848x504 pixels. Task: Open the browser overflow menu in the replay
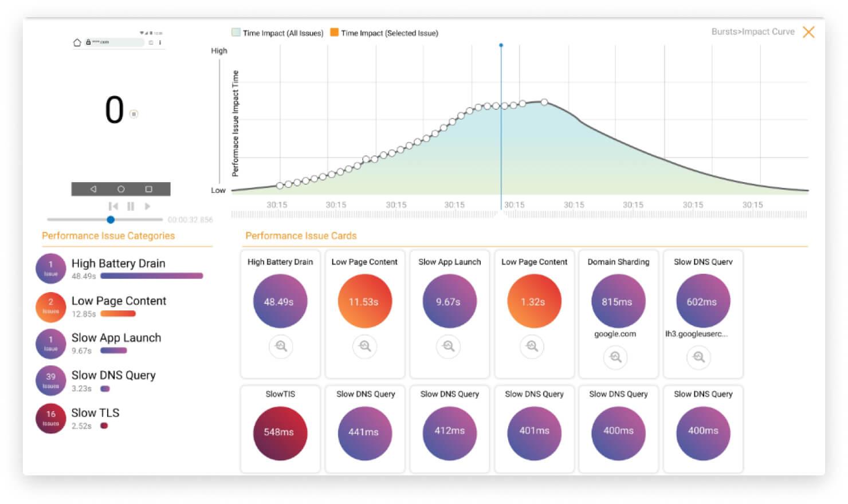click(160, 42)
